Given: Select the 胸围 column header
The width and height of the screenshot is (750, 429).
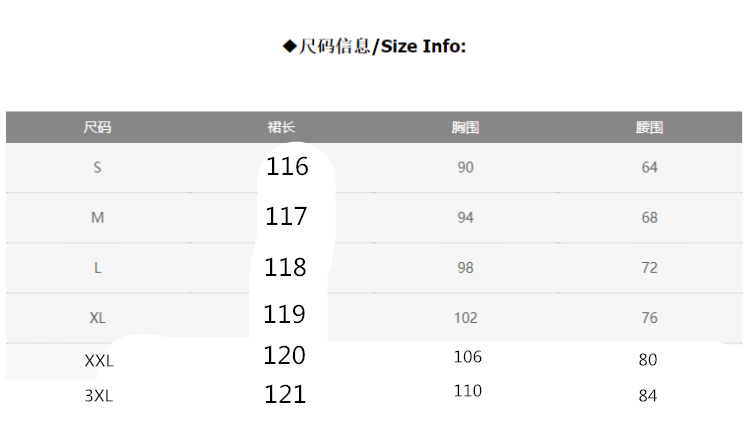Looking at the screenshot, I should click(x=465, y=127).
